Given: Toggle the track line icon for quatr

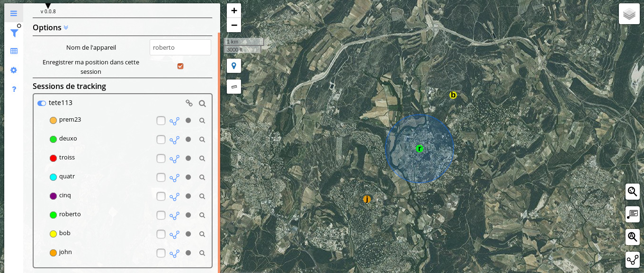Looking at the screenshot, I should click(x=175, y=178).
